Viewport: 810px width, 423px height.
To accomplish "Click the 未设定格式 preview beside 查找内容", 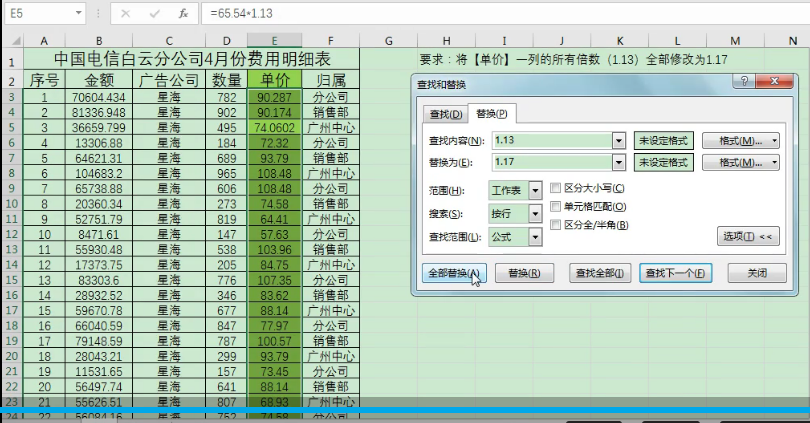I will [x=663, y=140].
